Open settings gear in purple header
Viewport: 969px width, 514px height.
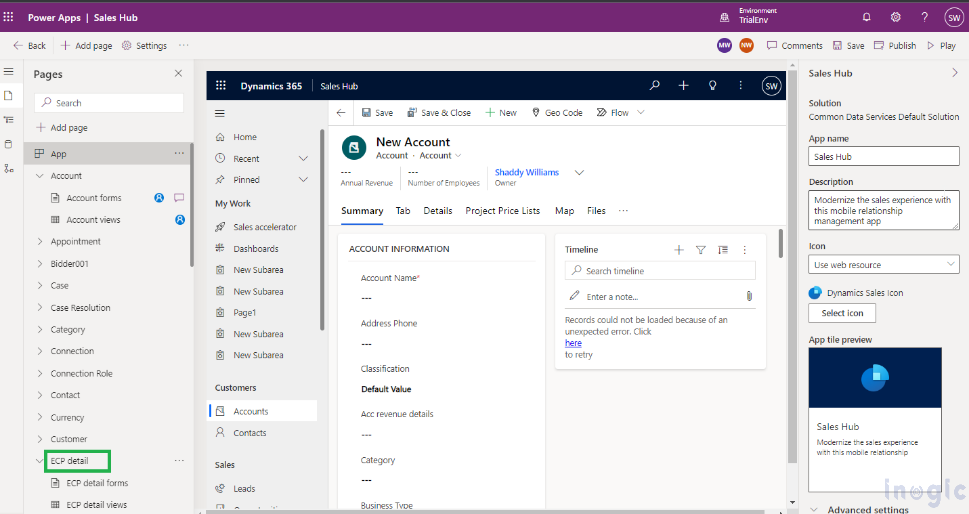click(895, 17)
